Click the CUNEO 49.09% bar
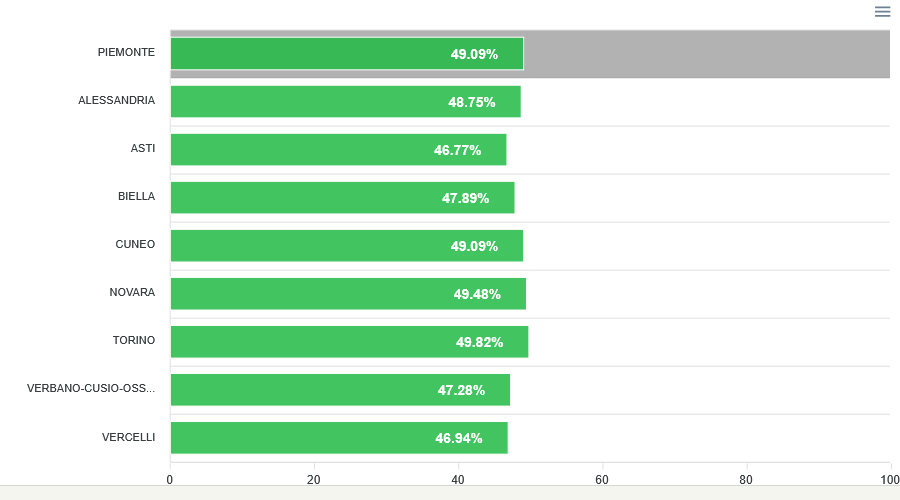900x500 pixels. [346, 246]
